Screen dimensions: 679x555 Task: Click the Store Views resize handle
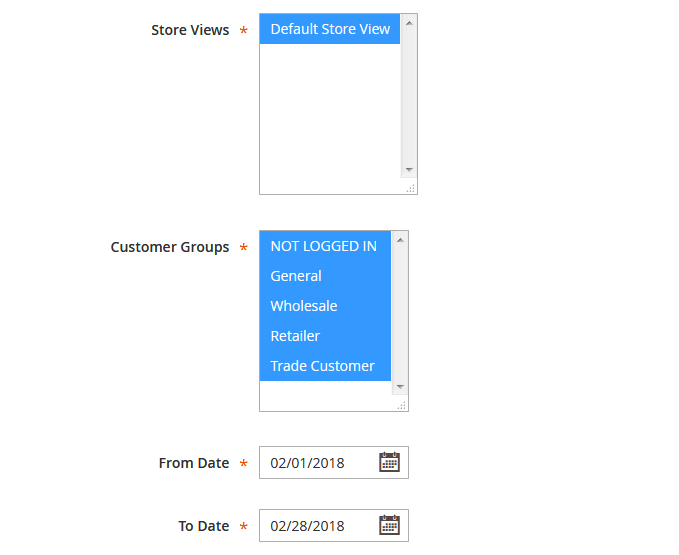410,188
